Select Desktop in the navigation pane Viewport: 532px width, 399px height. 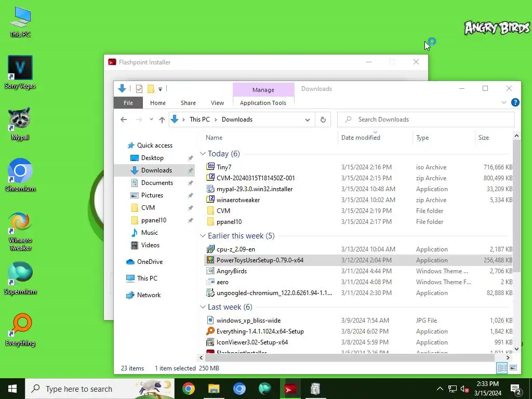(152, 158)
